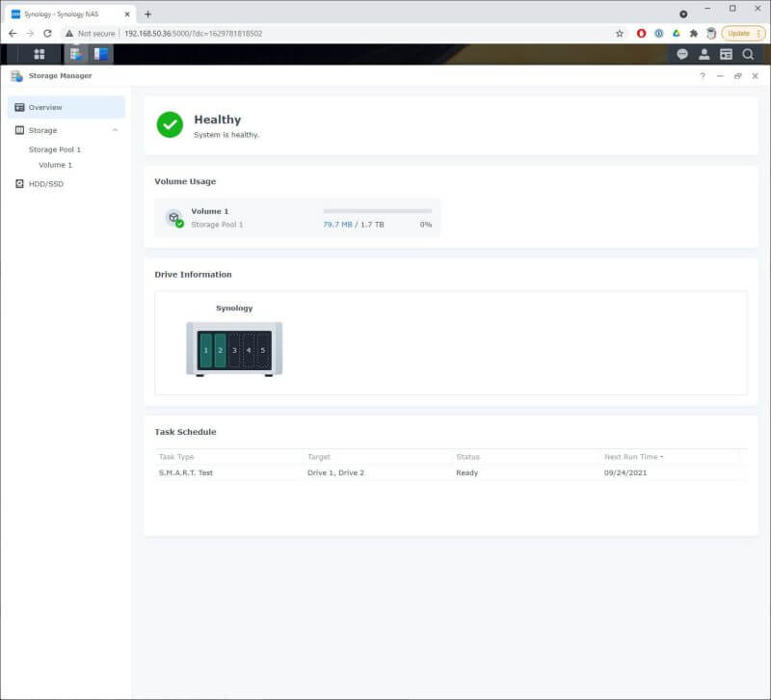771x700 pixels.
Task: Open the DSM main menu grid icon
Action: coord(39,54)
